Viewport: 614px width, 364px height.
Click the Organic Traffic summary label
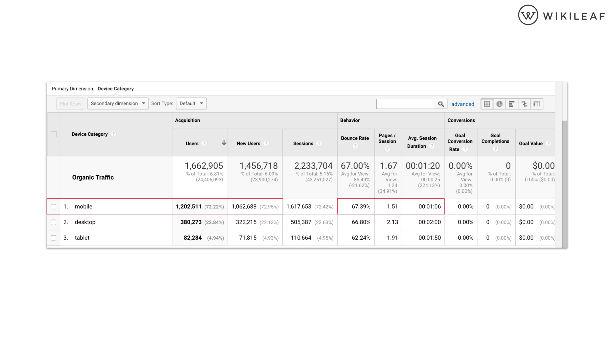point(93,177)
